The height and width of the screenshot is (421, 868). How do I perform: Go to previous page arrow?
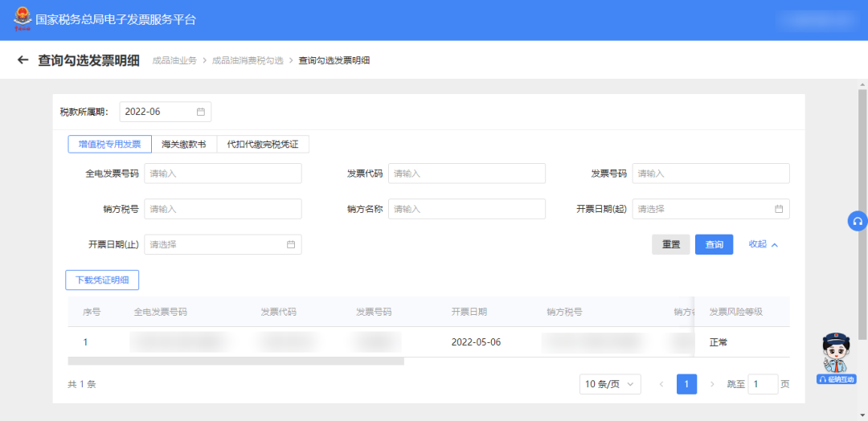click(661, 384)
